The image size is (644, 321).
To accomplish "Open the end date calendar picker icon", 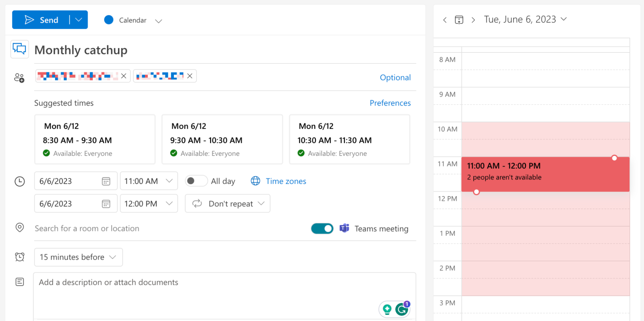I will tap(106, 204).
